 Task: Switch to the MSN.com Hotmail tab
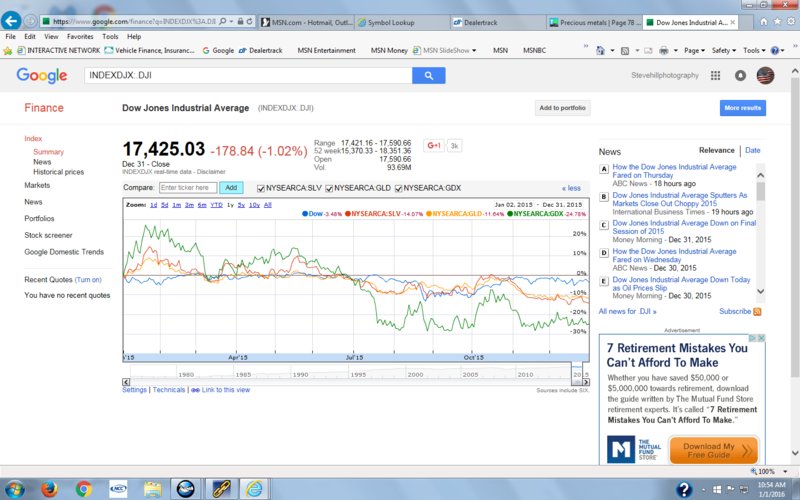(306, 22)
